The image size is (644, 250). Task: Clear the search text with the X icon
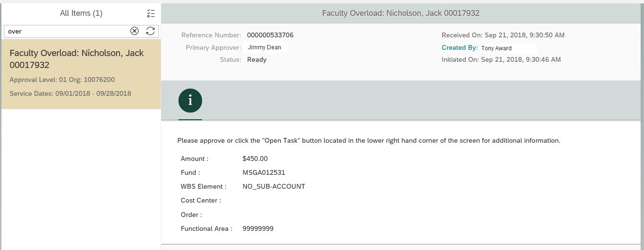134,31
